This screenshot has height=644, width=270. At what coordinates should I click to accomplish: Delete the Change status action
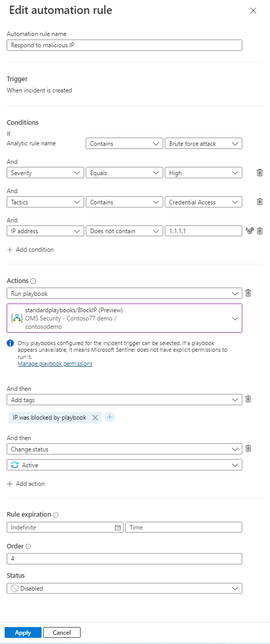(x=248, y=448)
